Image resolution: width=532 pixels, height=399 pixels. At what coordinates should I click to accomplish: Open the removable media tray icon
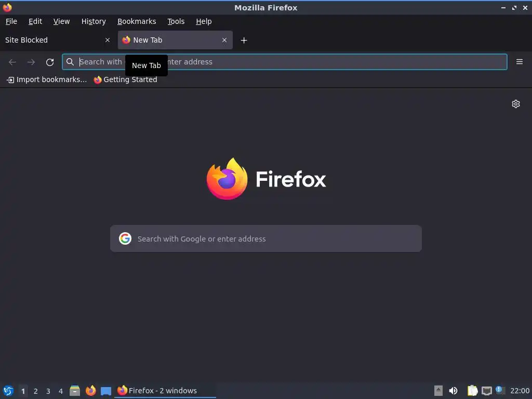(438, 391)
